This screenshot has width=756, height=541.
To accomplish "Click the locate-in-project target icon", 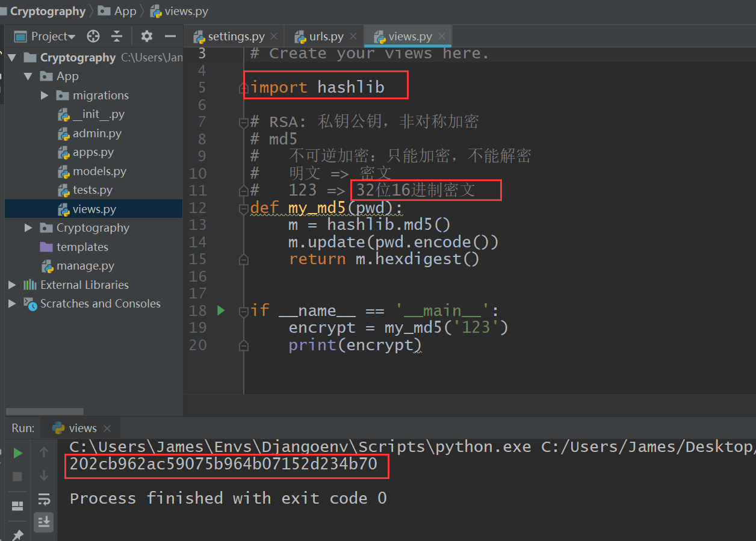I will [93, 37].
